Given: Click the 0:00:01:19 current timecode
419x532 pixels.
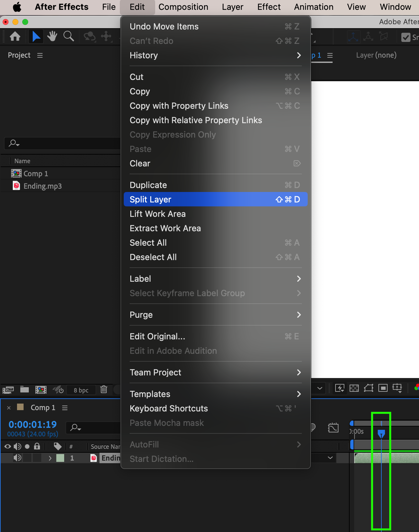Looking at the screenshot, I should coord(32,425).
